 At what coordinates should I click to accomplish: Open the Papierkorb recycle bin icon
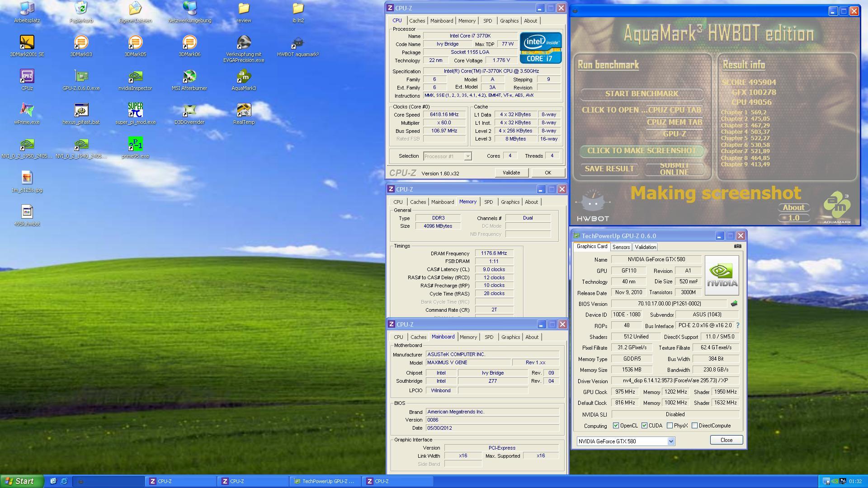tap(81, 11)
